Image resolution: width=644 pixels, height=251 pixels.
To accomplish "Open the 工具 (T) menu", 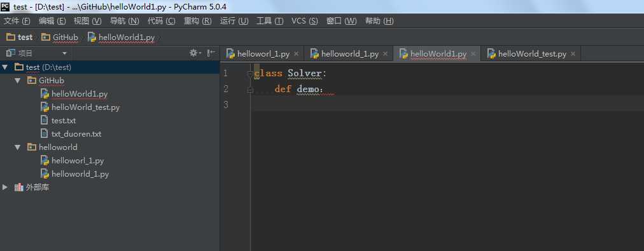I will pyautogui.click(x=270, y=21).
